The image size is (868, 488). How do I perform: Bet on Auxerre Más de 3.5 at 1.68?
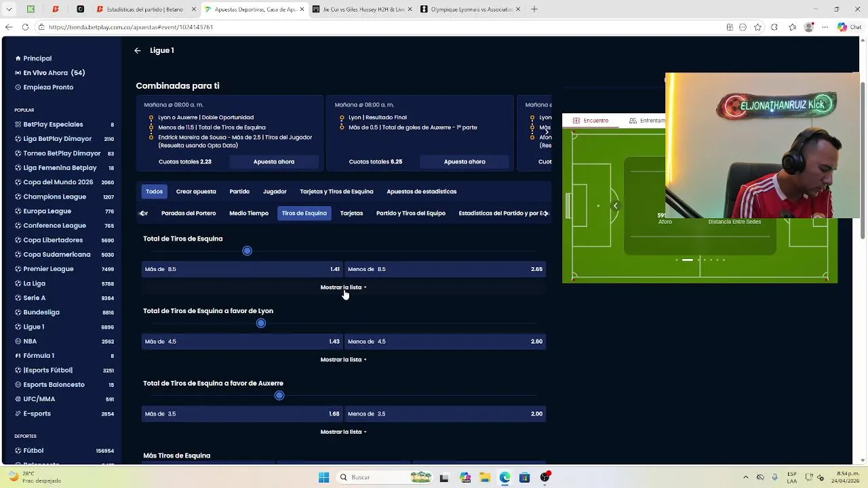pos(242,414)
